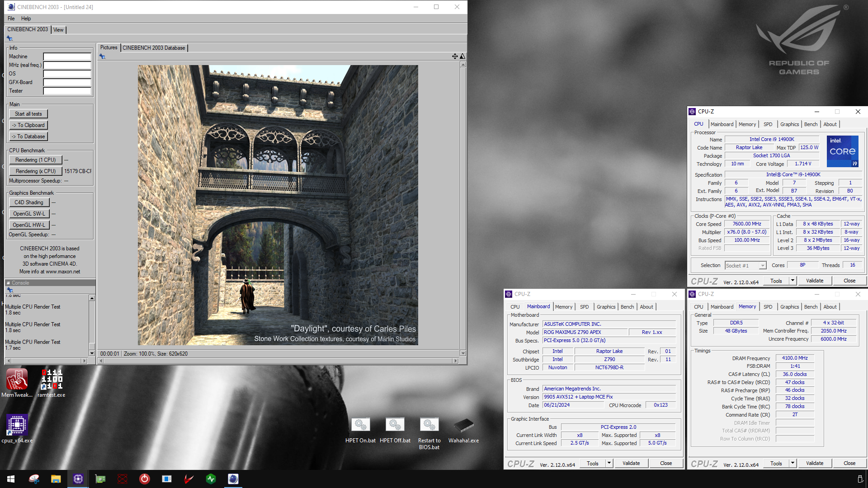Switch to the View tab in CINEBENCH
This screenshot has width=868, height=488.
[x=58, y=30]
